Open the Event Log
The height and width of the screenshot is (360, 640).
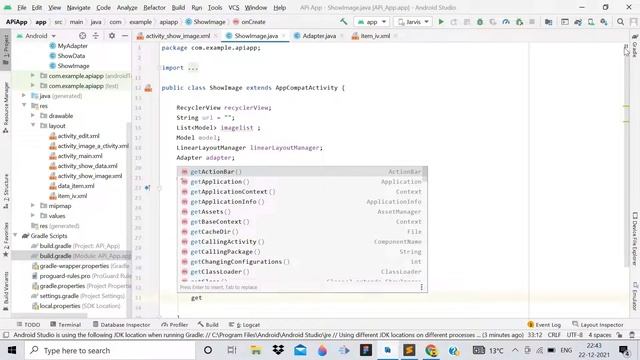pos(544,324)
